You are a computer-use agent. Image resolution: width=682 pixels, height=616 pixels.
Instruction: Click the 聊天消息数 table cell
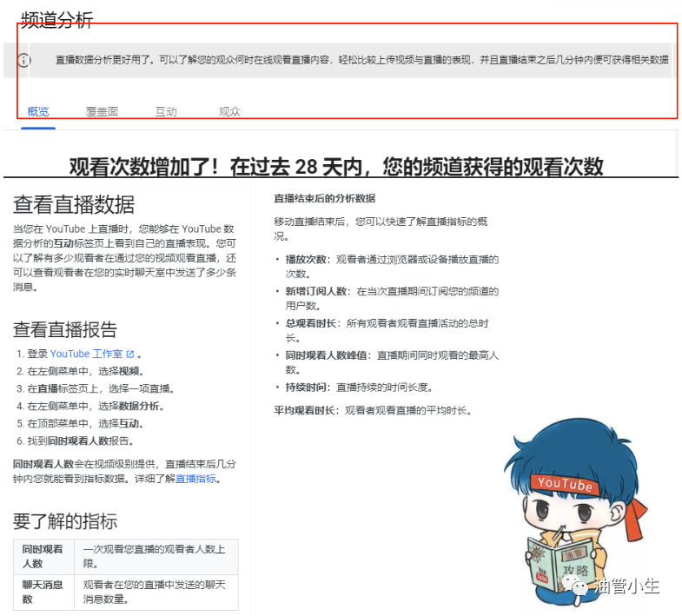click(43, 592)
